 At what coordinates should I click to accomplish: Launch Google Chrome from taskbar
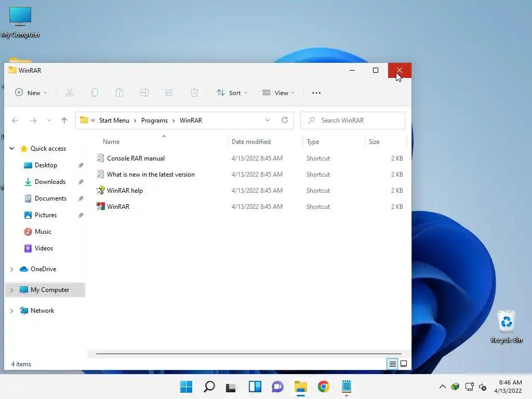323,387
